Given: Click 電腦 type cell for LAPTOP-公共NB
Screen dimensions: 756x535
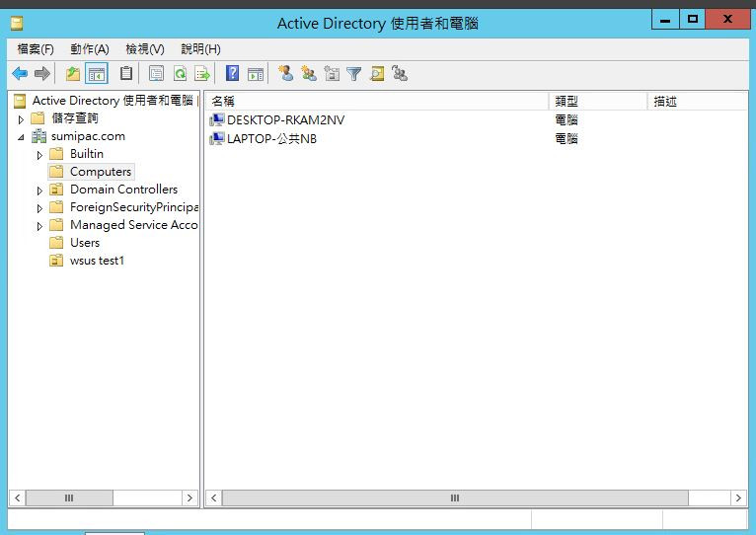Looking at the screenshot, I should [567, 139].
